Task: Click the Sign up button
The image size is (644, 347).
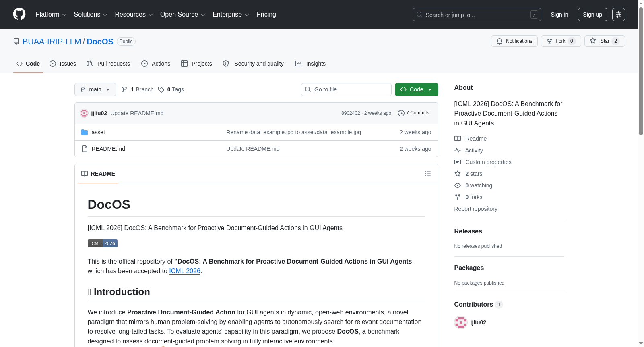Action: (592, 15)
